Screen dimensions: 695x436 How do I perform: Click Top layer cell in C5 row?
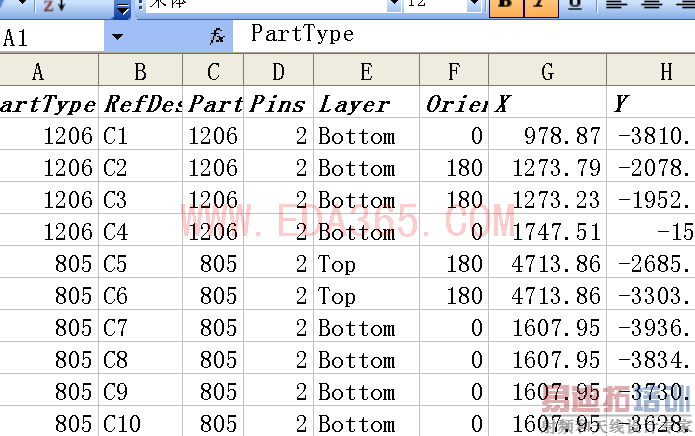tap(366, 262)
